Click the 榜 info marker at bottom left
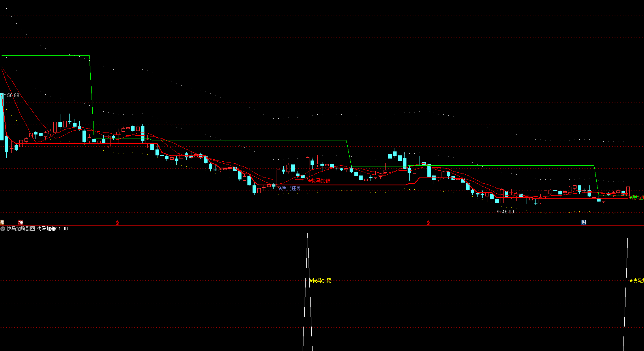 click(x=2, y=222)
